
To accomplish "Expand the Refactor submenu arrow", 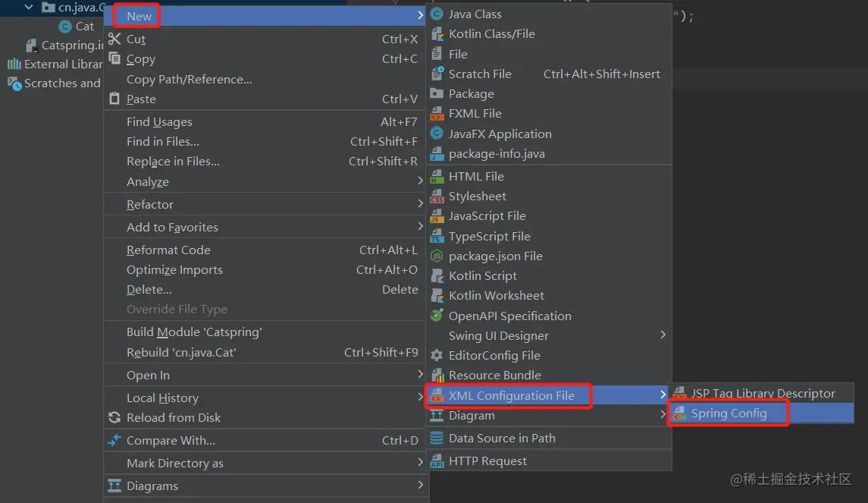I will pos(420,204).
